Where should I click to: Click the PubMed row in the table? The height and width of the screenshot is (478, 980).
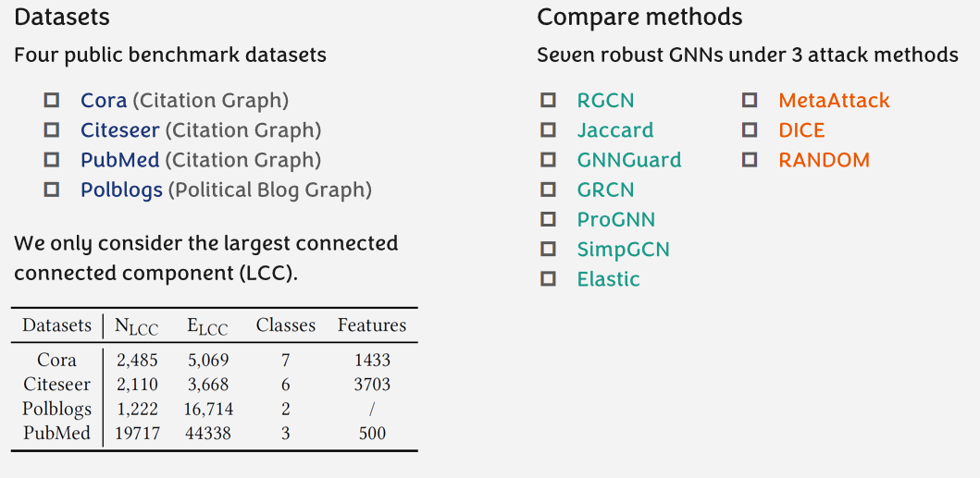pos(213,433)
